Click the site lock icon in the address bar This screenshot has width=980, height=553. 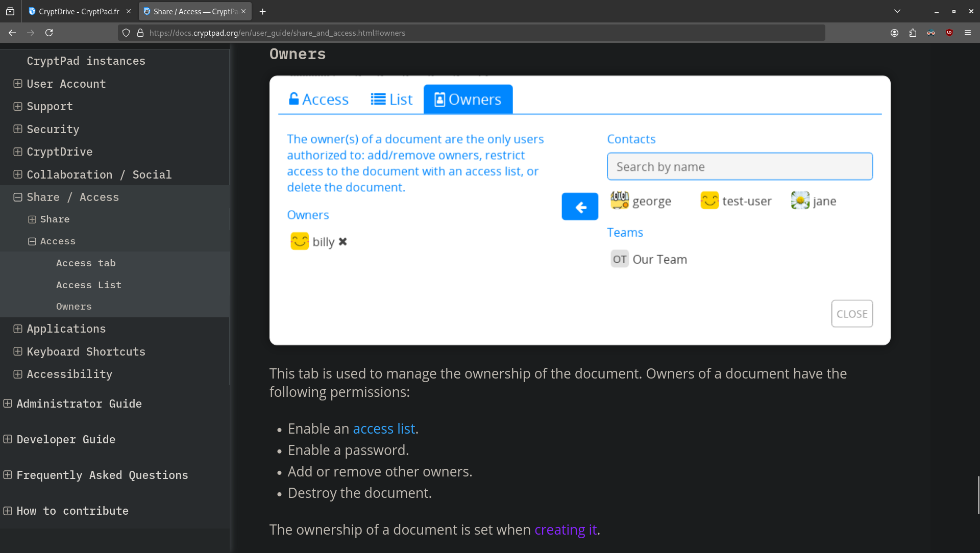coord(140,33)
